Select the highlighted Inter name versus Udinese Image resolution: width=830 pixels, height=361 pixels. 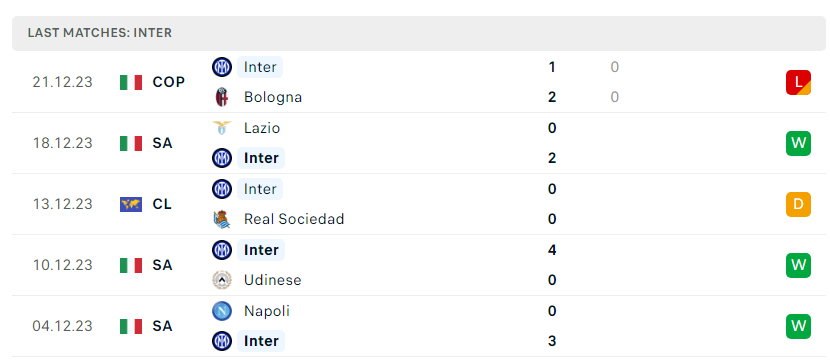261,250
